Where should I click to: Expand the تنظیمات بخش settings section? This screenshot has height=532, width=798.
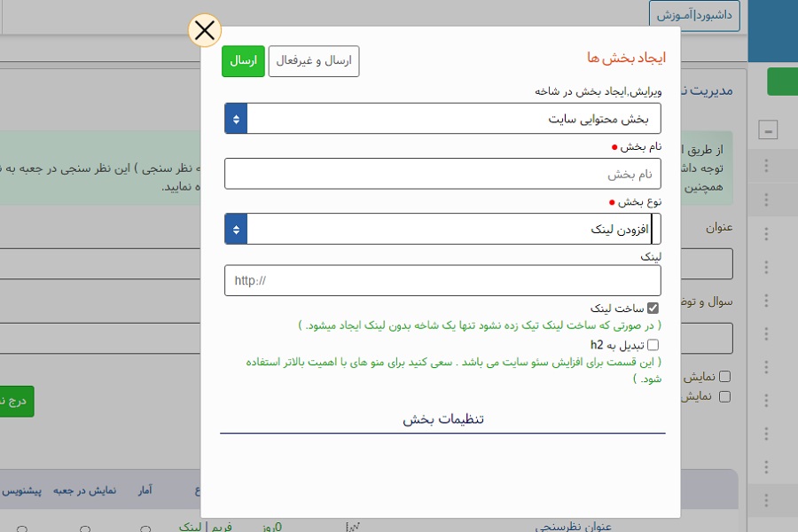[442, 419]
